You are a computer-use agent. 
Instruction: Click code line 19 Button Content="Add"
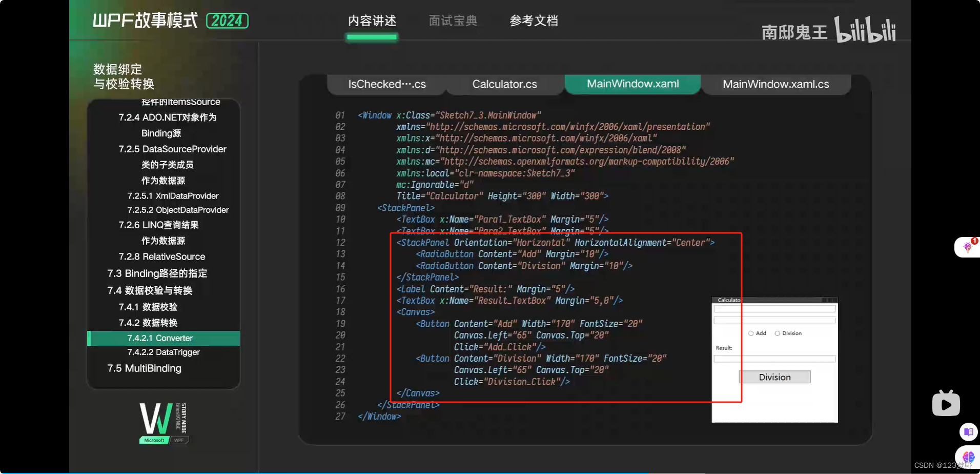tap(529, 324)
